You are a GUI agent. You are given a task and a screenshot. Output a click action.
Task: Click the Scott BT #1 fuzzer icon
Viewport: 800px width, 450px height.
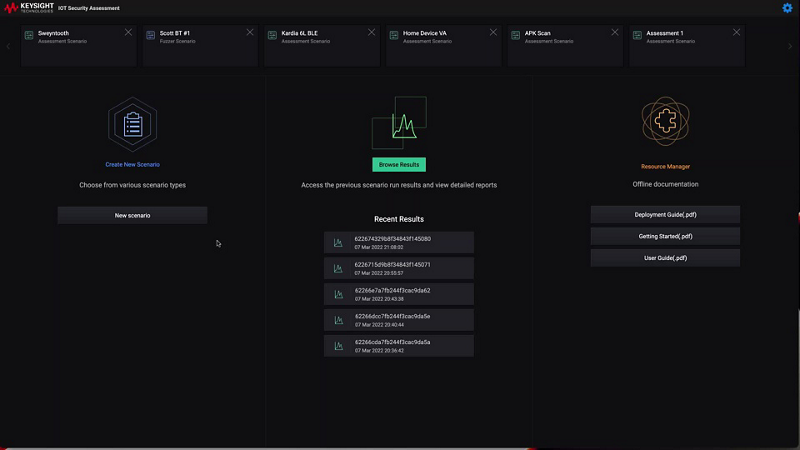pyautogui.click(x=151, y=35)
